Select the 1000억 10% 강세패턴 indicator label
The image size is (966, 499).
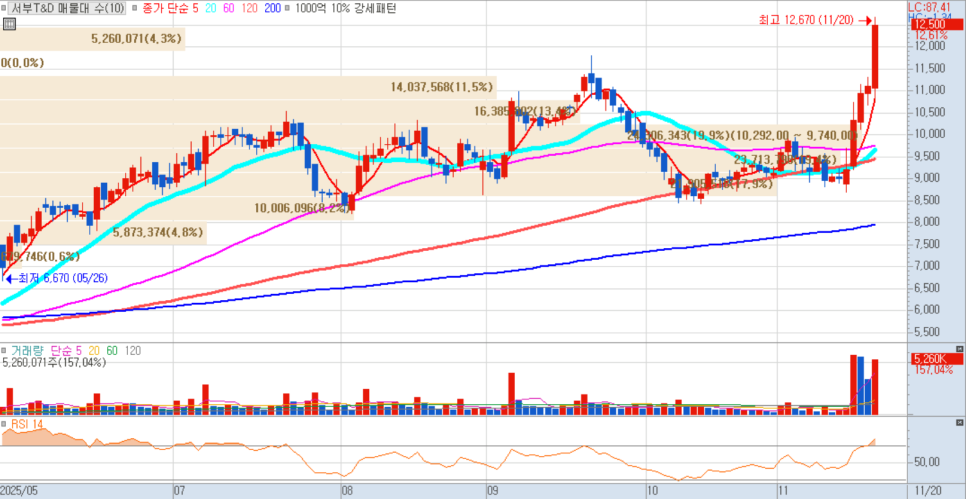tap(346, 8)
